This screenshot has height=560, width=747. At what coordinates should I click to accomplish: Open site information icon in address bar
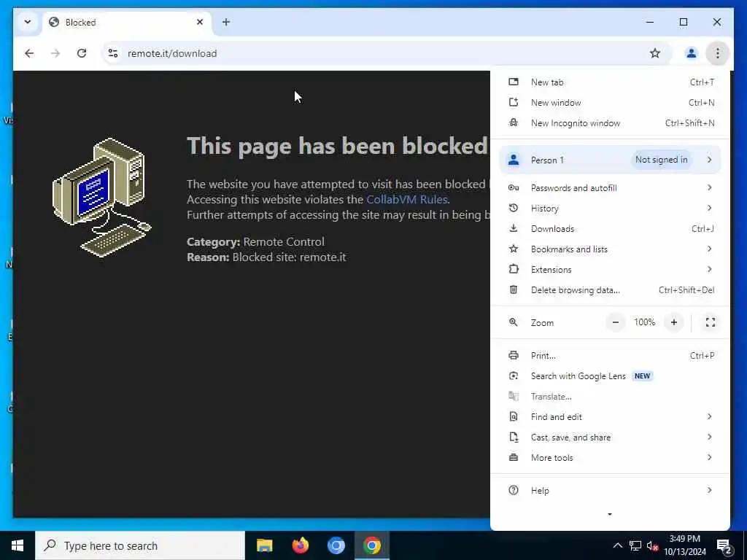click(113, 53)
